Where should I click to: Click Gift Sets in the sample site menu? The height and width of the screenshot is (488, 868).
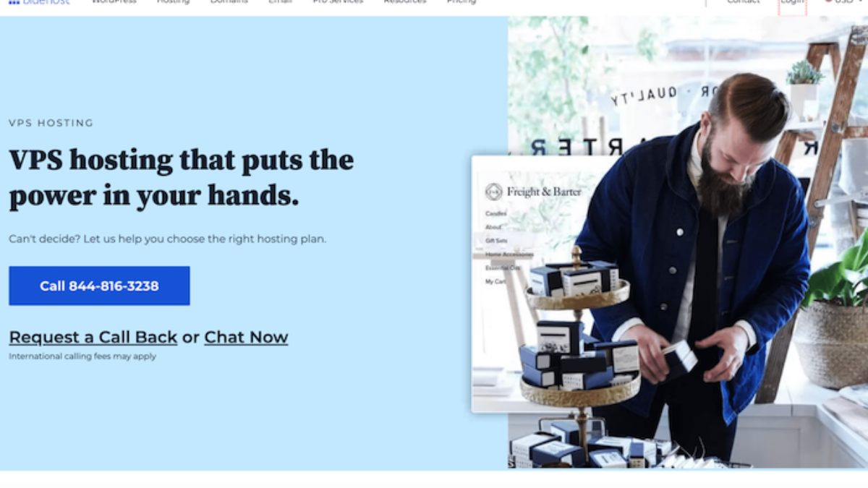pyautogui.click(x=496, y=240)
